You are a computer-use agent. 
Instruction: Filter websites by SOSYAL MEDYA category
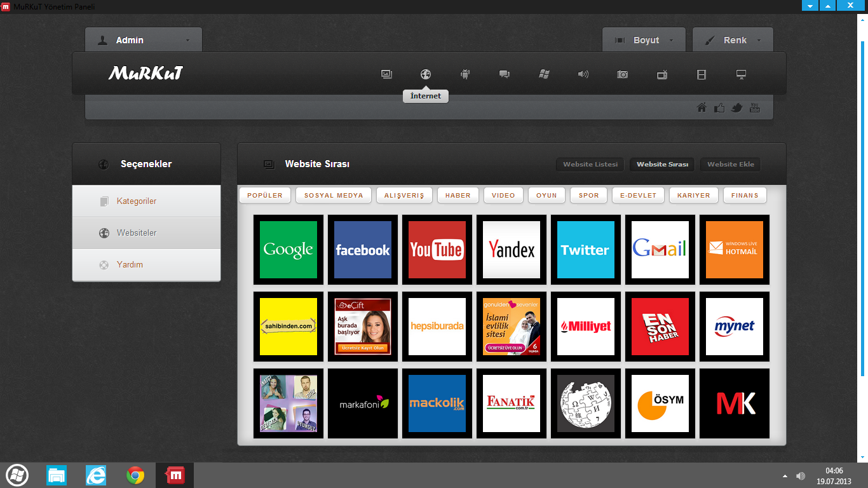[x=334, y=195]
